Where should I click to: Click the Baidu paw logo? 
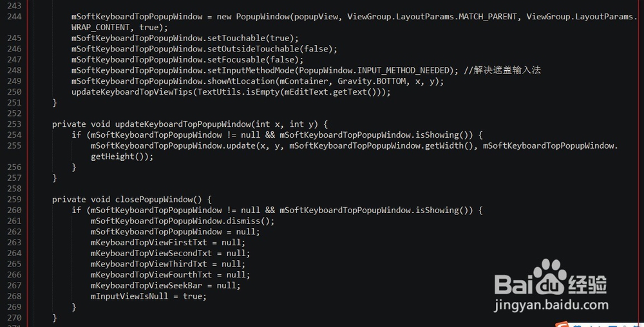550,277
